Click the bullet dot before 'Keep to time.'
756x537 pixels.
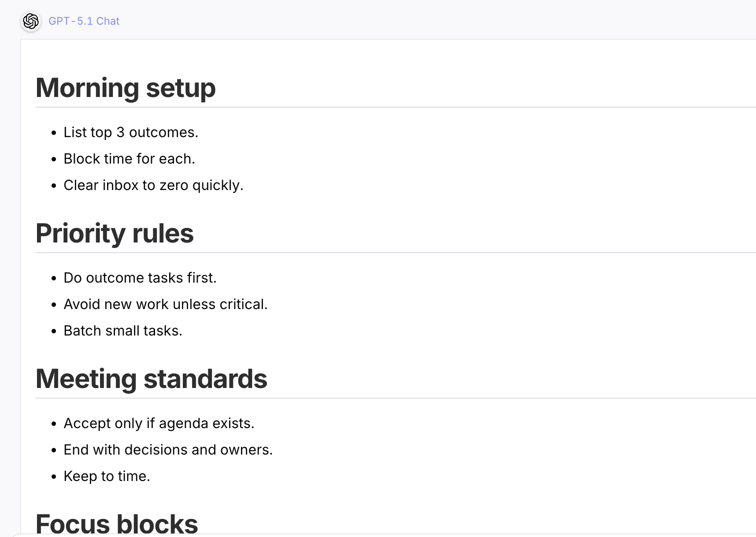click(54, 477)
